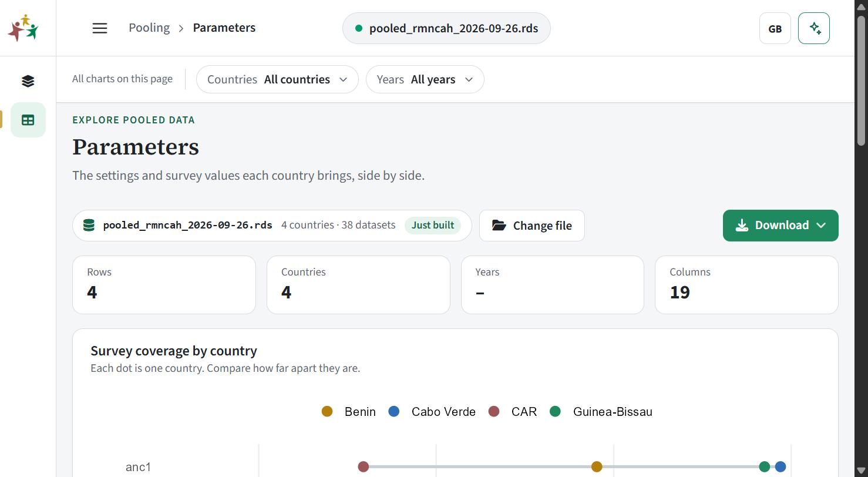Select the Parameters breadcrumb item

tap(224, 28)
